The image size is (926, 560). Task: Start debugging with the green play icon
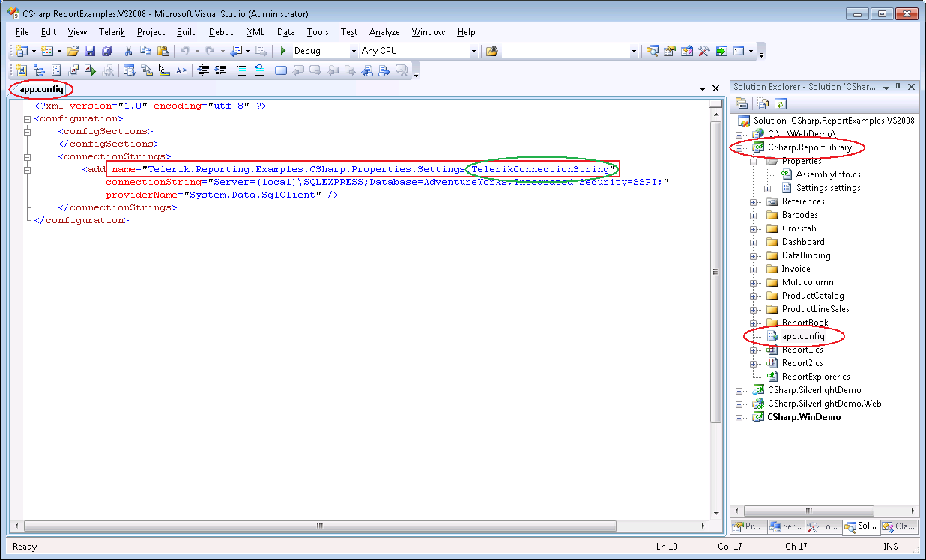point(283,51)
